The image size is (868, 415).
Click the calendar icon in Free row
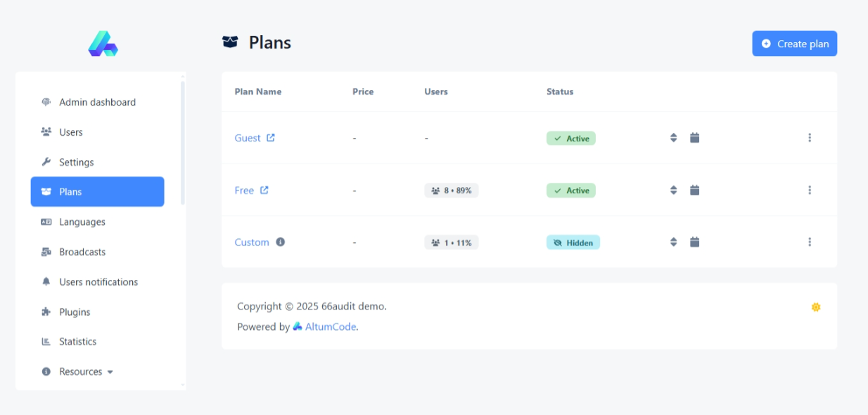tap(694, 190)
